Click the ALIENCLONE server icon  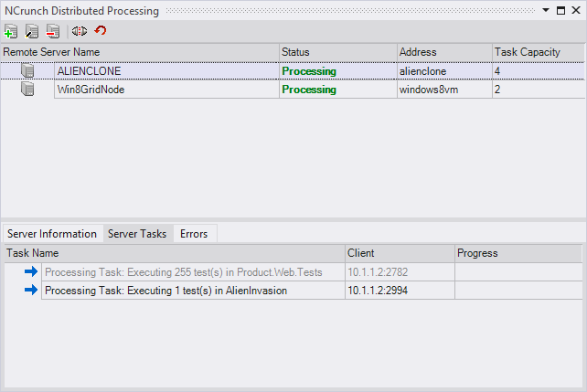[27, 71]
